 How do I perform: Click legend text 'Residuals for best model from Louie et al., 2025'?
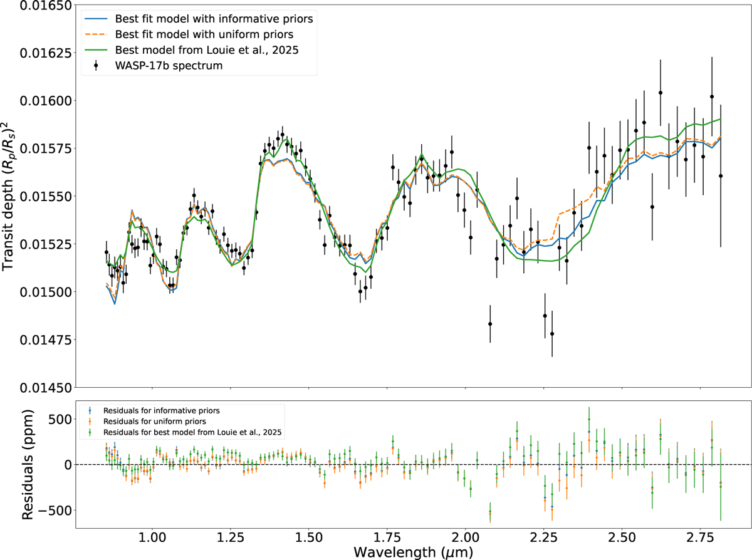point(192,432)
